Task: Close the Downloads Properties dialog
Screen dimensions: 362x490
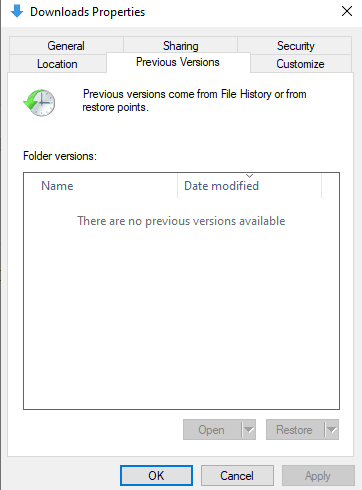Action: pos(347,11)
